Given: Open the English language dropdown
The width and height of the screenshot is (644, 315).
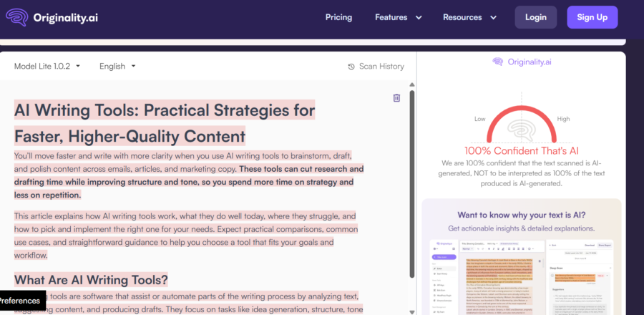Looking at the screenshot, I should coord(117,66).
